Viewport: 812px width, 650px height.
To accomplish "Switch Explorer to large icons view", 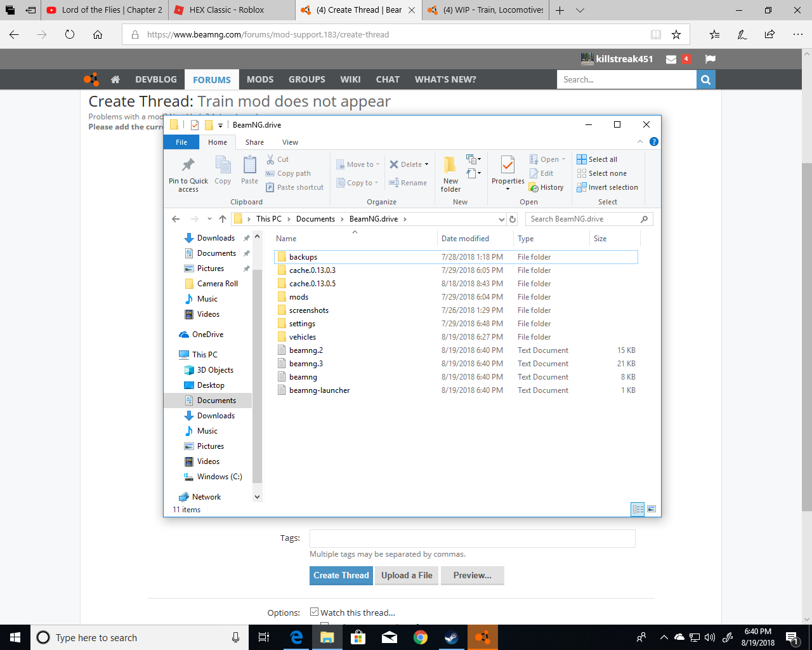I will pos(652,509).
